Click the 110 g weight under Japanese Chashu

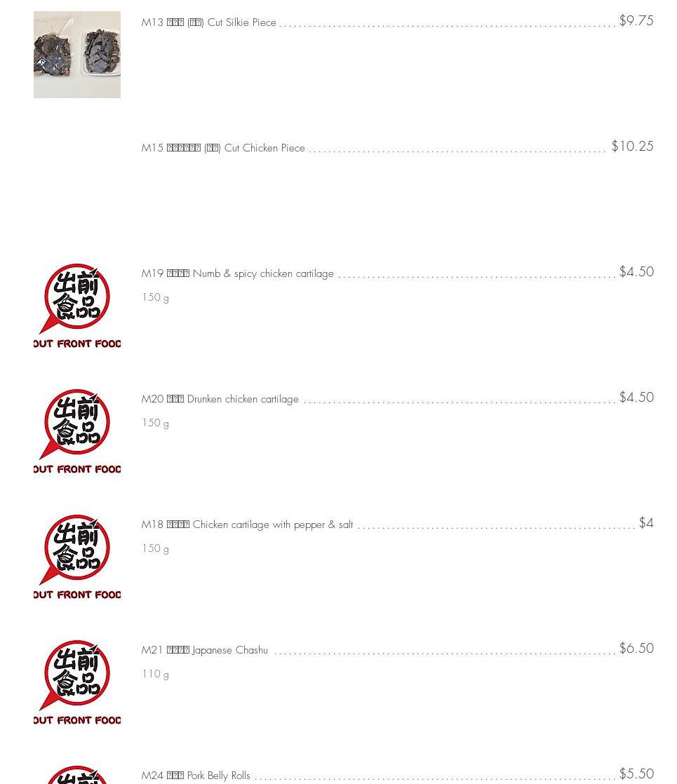click(x=156, y=674)
